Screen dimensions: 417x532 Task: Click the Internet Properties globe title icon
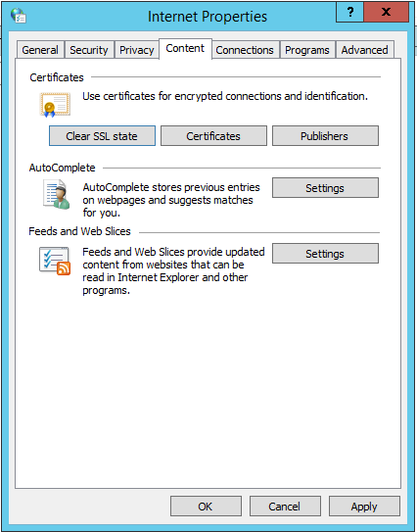coord(18,16)
